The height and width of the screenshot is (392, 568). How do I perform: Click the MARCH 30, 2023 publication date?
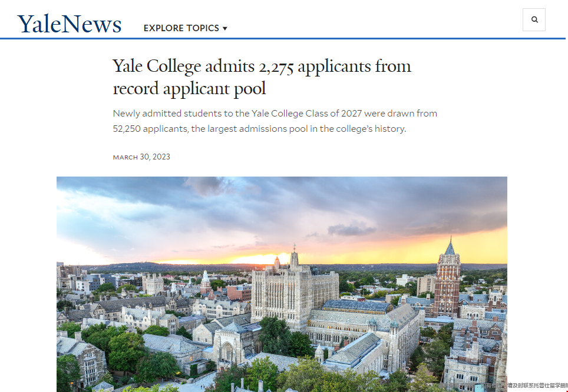pos(141,157)
